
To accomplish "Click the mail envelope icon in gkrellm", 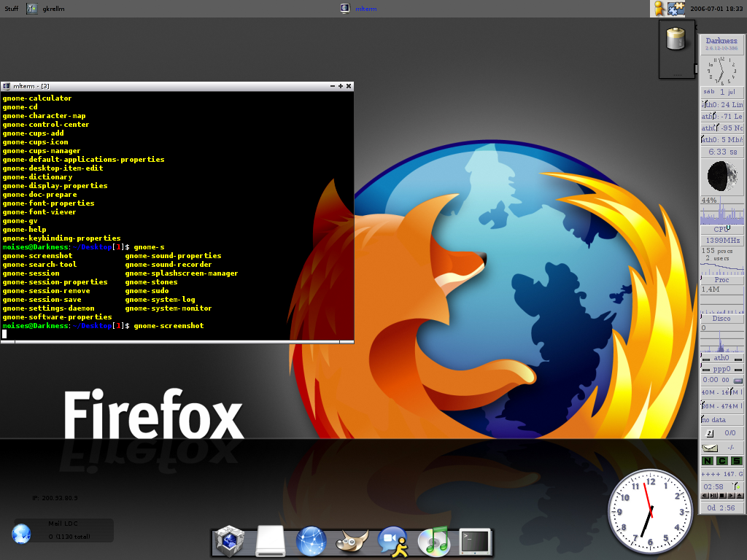I will pyautogui.click(x=710, y=447).
